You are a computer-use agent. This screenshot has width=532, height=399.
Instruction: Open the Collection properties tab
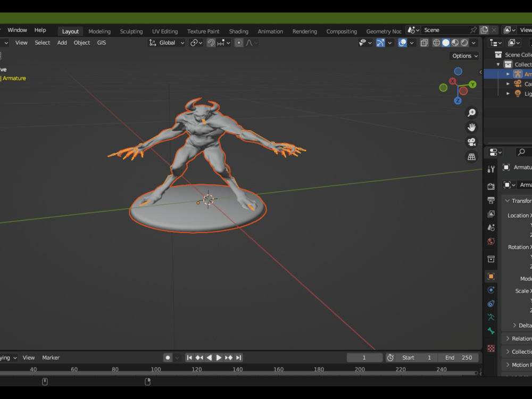pyautogui.click(x=491, y=259)
